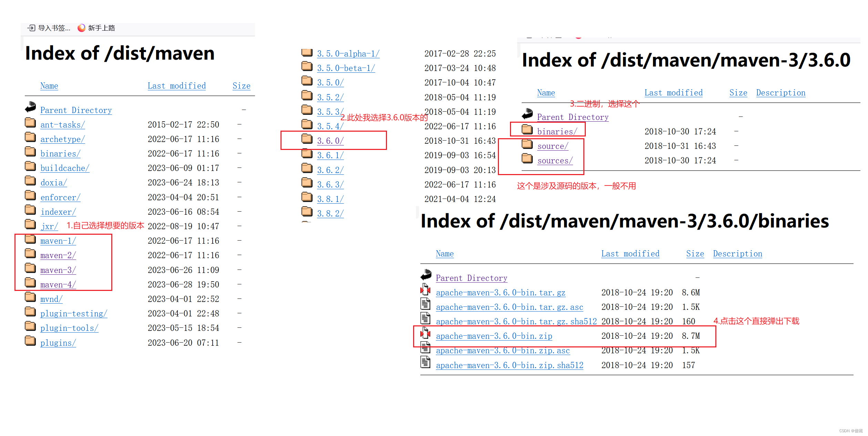Sort maven-3/3.6.0 listing by Name

coord(546,93)
